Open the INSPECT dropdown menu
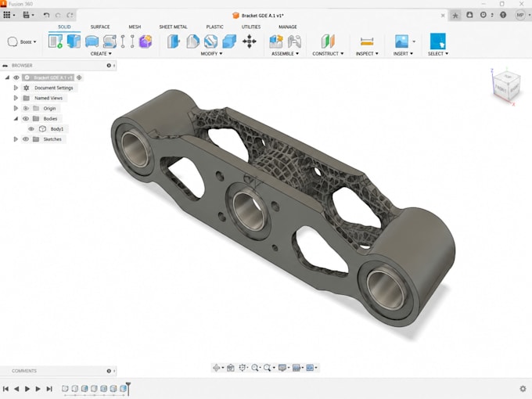The height and width of the screenshot is (399, 532). pos(367,54)
